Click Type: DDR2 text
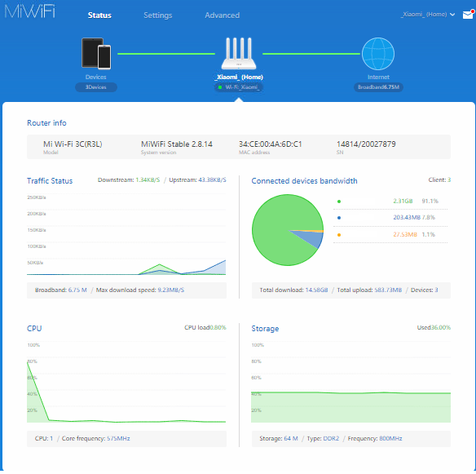This screenshot has height=474, width=476. (323, 438)
